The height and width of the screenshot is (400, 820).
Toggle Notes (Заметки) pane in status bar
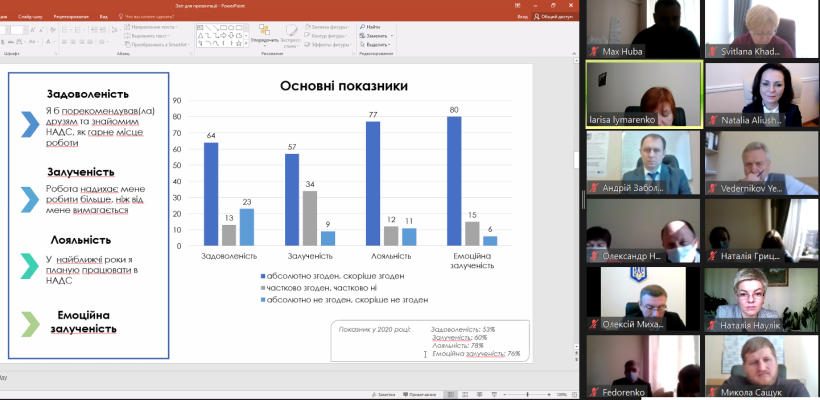click(x=384, y=394)
